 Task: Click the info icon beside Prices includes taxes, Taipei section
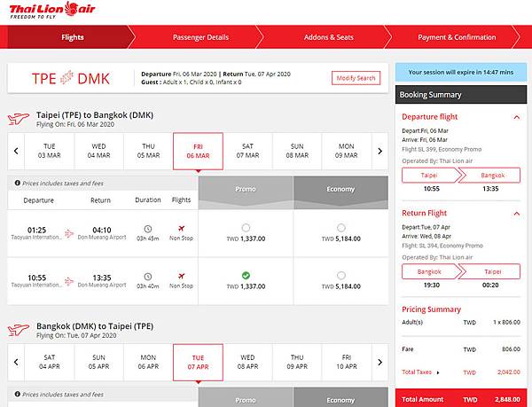click(18, 183)
